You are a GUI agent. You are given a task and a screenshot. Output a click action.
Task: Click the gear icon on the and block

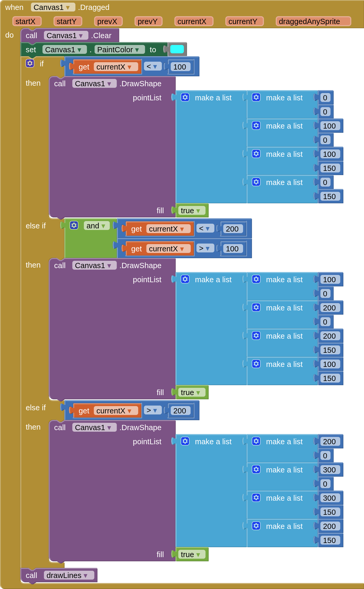click(74, 225)
